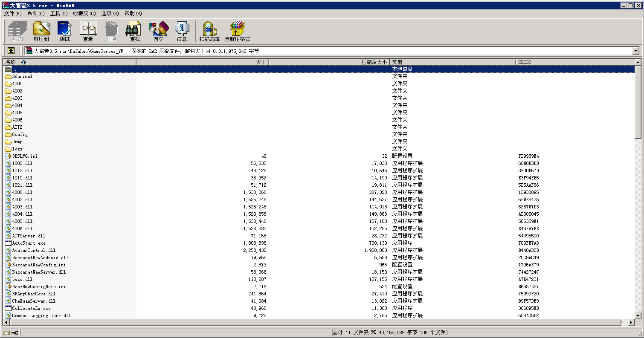This screenshot has height=338, width=644.
Task: Click the 测试 (Test) toolbar icon
Action: pos(64,31)
